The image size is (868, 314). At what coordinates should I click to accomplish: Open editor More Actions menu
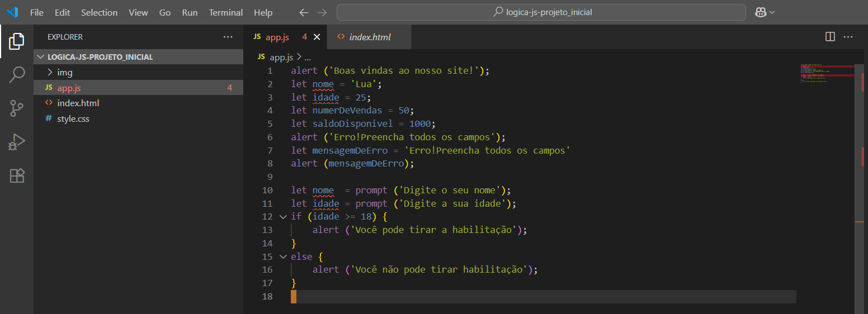tap(848, 37)
